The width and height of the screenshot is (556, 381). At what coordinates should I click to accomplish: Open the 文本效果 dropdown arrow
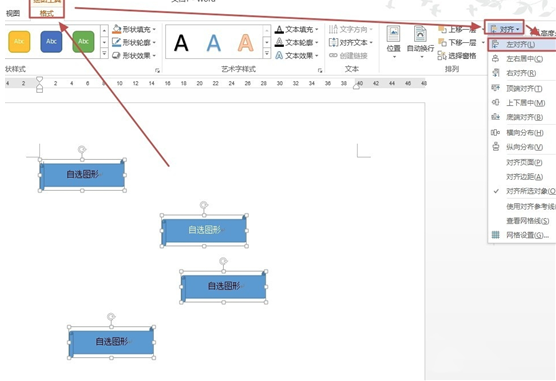click(317, 56)
